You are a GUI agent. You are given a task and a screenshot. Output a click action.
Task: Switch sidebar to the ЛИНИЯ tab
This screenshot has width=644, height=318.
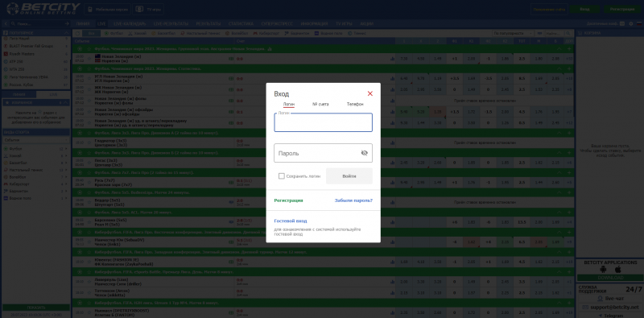(19, 94)
